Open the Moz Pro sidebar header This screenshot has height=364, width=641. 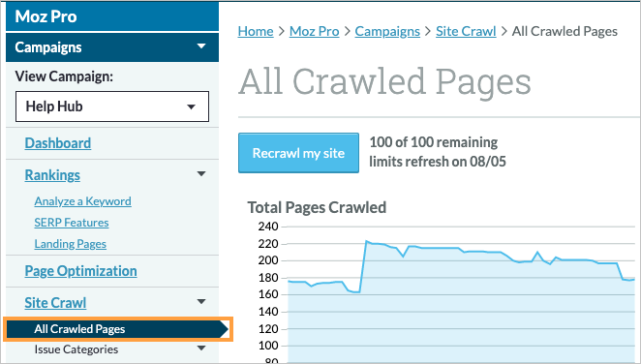[112, 16]
